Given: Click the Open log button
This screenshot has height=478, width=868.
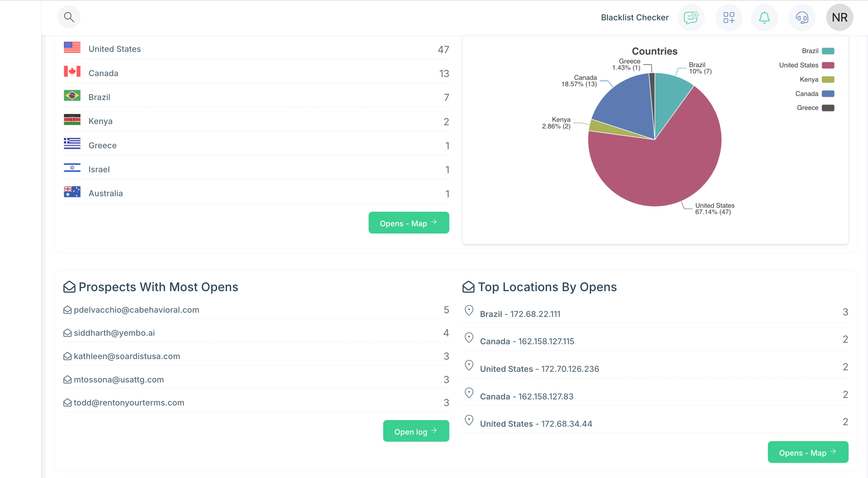Looking at the screenshot, I should coord(416,431).
